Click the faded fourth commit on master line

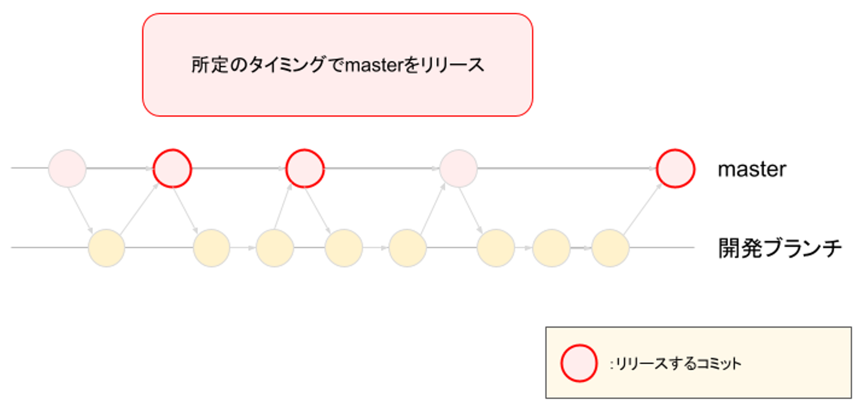pos(459,169)
